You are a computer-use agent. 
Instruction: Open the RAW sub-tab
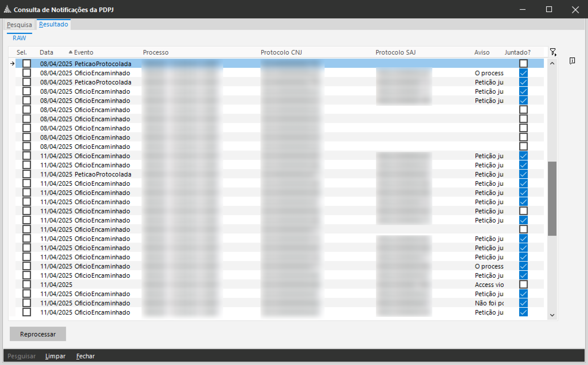[19, 38]
